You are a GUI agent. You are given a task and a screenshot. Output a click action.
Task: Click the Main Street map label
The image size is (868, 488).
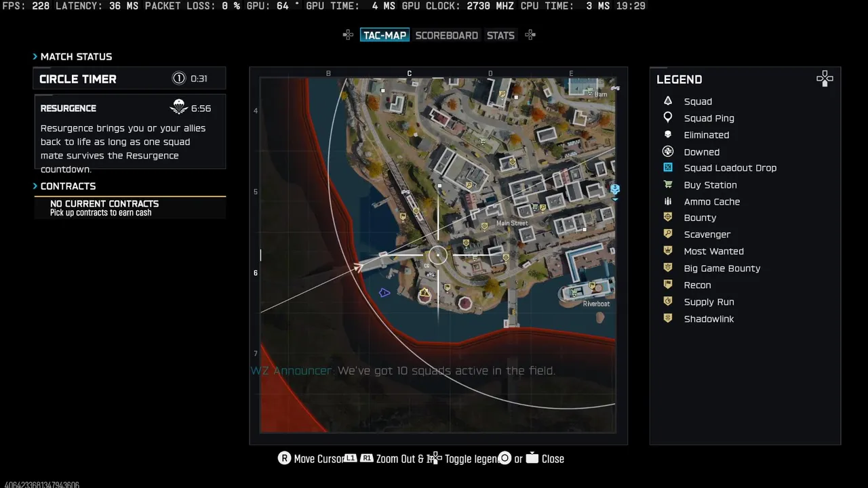click(512, 223)
